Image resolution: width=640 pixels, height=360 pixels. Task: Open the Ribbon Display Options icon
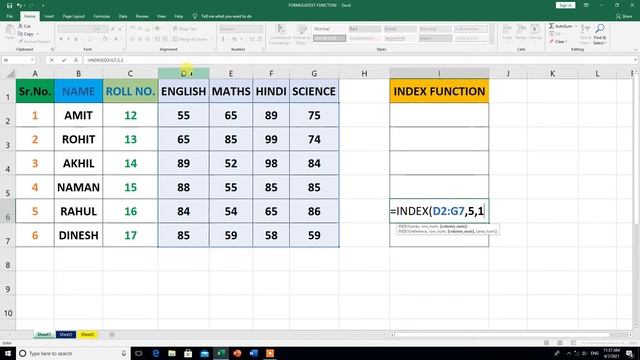587,5
